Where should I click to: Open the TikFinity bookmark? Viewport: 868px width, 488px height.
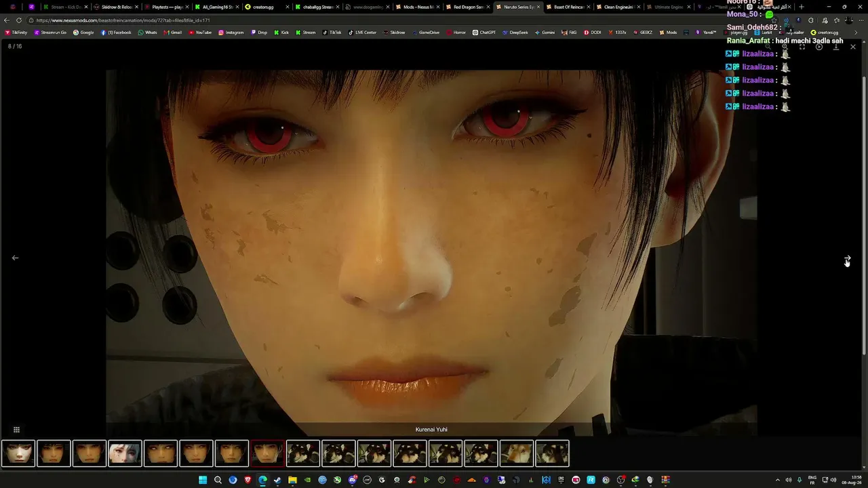pos(16,33)
